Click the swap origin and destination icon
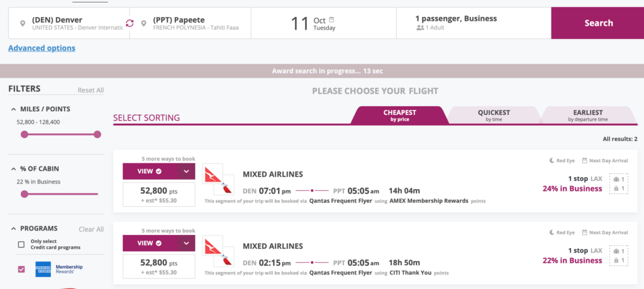The image size is (644, 289). coord(130,23)
